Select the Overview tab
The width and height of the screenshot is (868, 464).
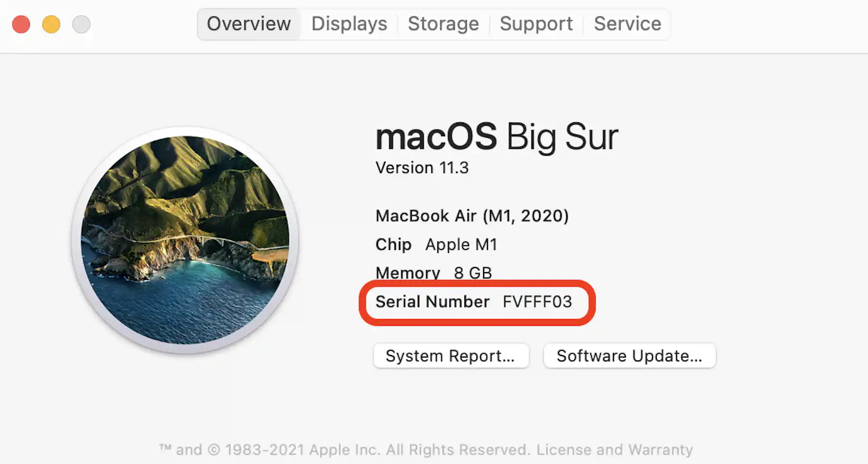(x=249, y=24)
